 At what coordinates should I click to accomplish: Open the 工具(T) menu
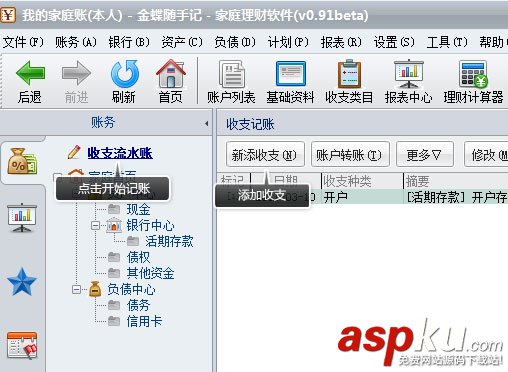click(447, 42)
